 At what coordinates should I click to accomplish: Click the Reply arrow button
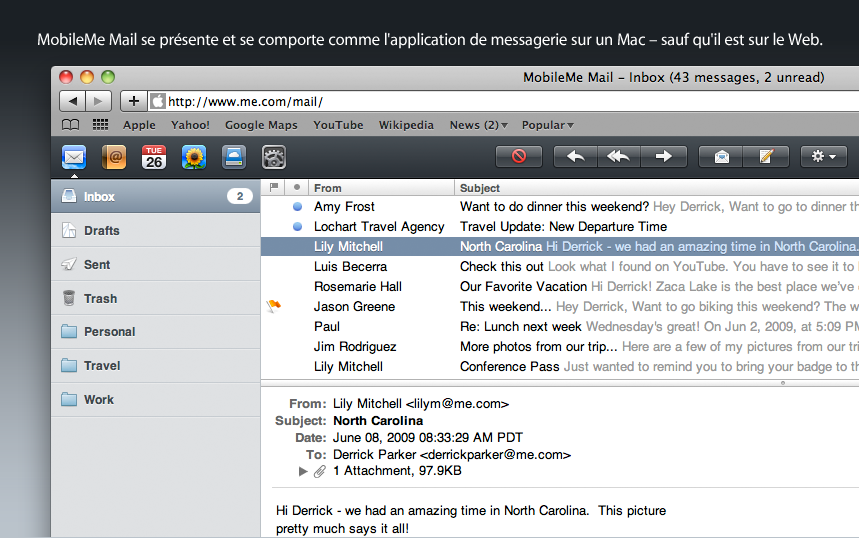click(575, 156)
